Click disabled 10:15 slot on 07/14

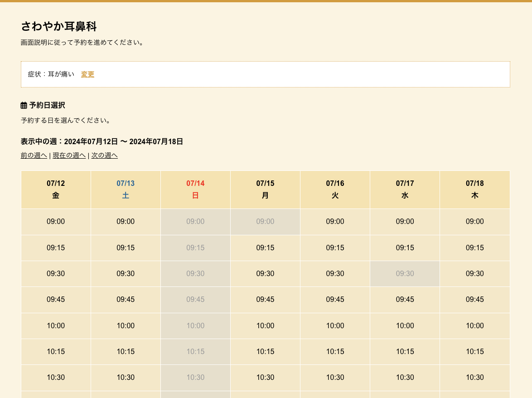195,351
